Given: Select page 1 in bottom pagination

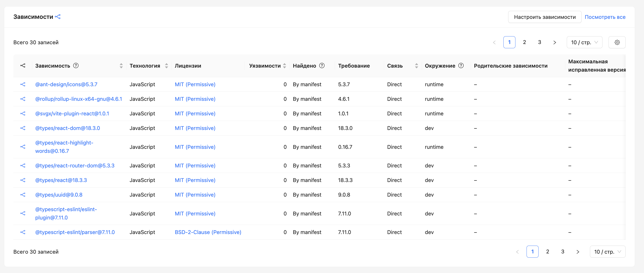Looking at the screenshot, I should (x=533, y=252).
